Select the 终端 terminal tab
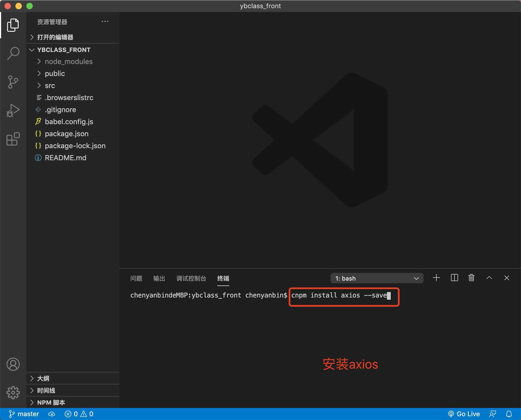Viewport: 521px width, 420px height. (x=223, y=278)
